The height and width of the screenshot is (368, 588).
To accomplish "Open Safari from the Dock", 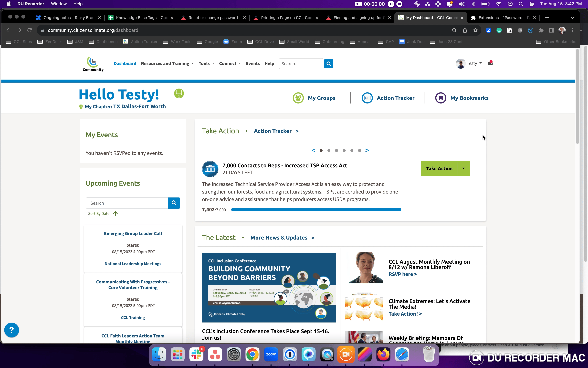I will (402, 354).
